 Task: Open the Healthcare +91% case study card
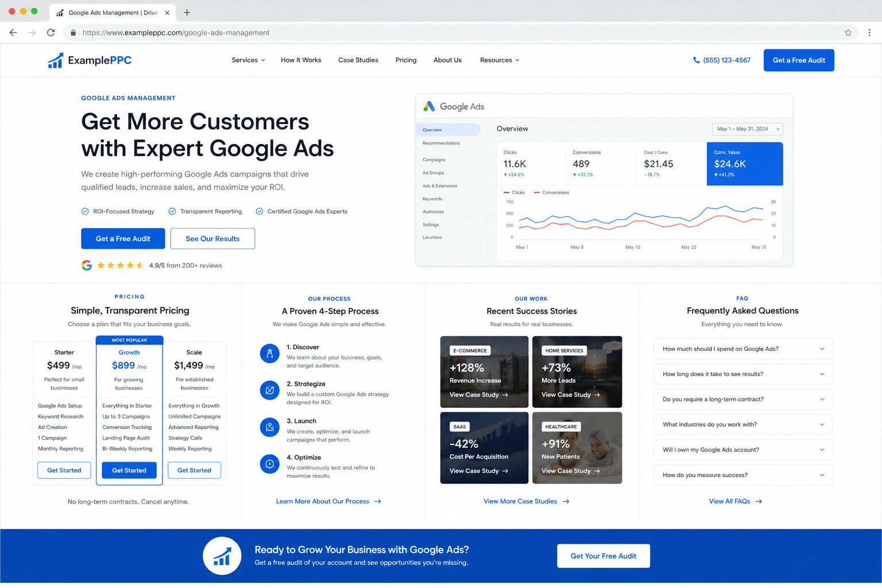(577, 448)
